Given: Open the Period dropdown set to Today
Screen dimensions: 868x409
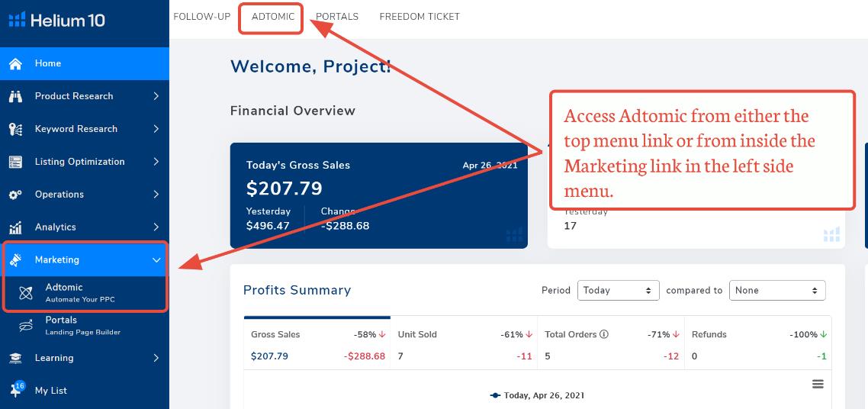Looking at the screenshot, I should tap(619, 291).
